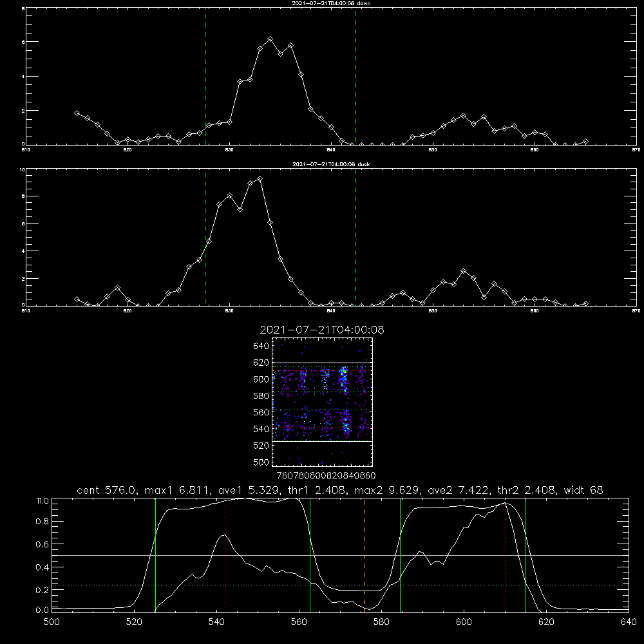Click the 0.4 label on bottom plot y-axis
Viewport: 644px width, 644px height.
click(43, 567)
